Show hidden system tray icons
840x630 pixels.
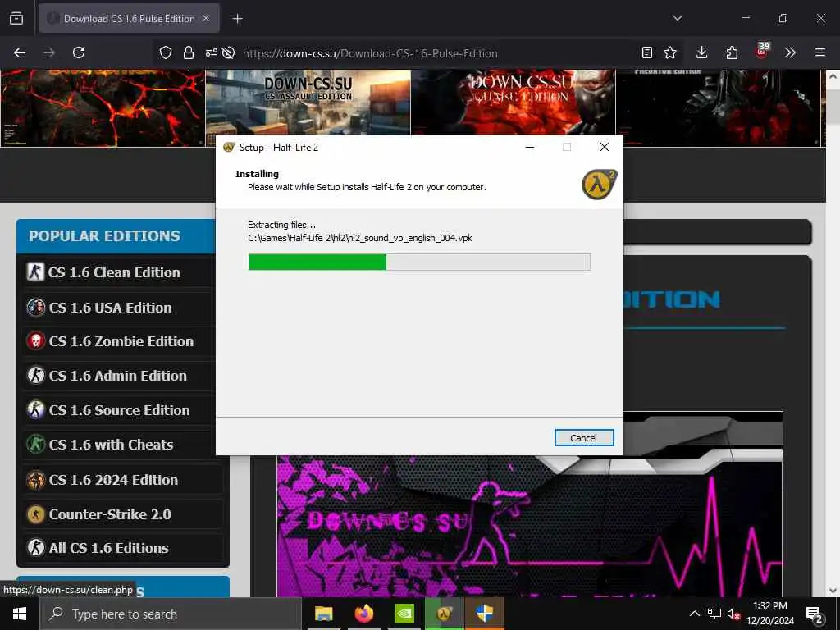[694, 614]
